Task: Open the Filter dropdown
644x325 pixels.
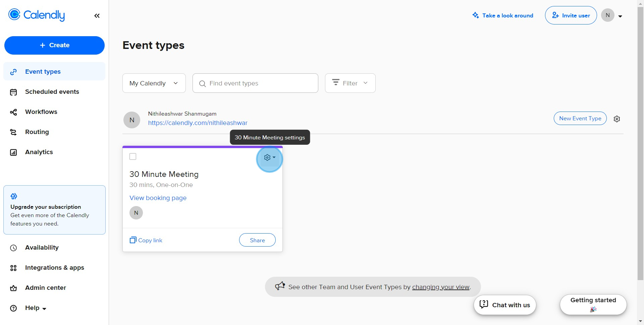Action: click(x=350, y=83)
